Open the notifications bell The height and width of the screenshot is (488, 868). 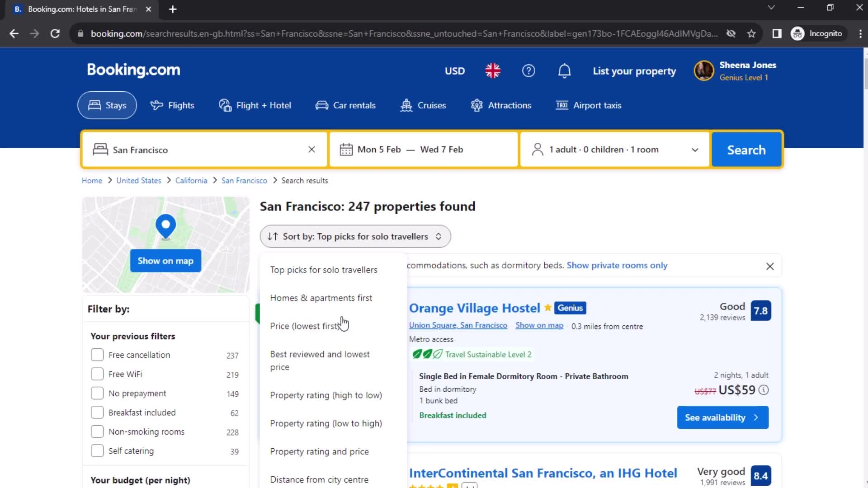564,70
